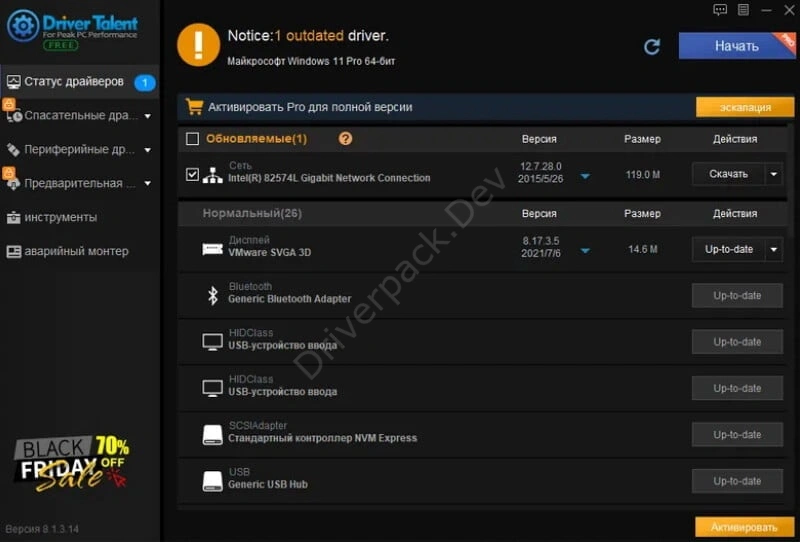Click the Bluetooth icon for Generic Bluetooth Adapter
The image size is (800, 542).
tap(213, 295)
